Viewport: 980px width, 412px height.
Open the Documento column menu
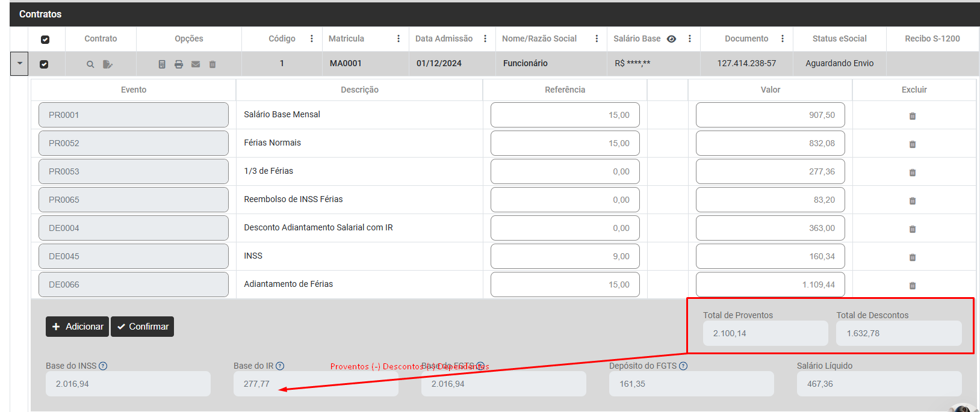click(x=783, y=38)
